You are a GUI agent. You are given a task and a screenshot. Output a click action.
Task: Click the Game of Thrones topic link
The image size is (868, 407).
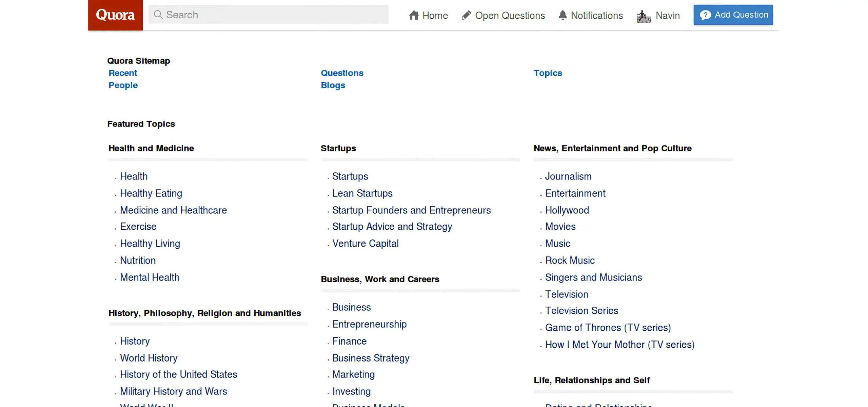pos(608,327)
